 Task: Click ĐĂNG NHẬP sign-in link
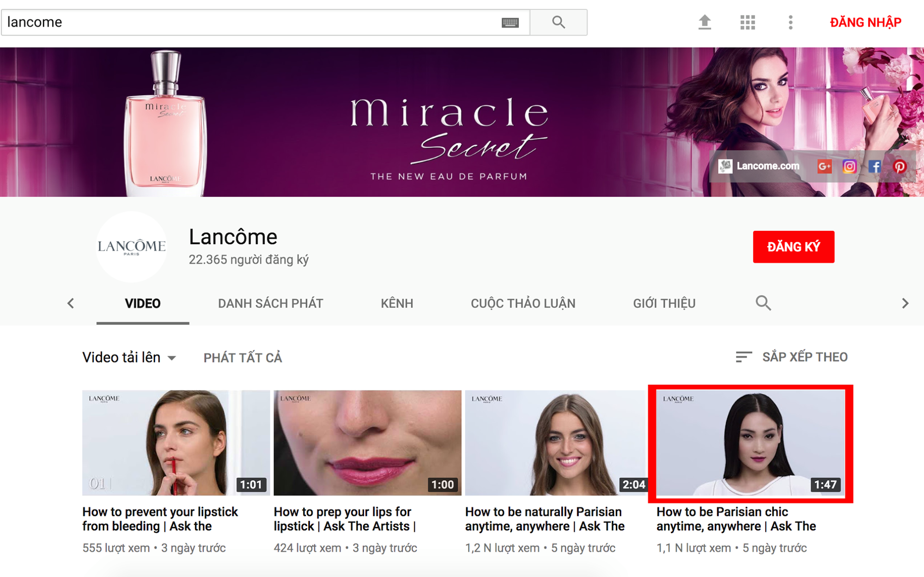tap(865, 22)
